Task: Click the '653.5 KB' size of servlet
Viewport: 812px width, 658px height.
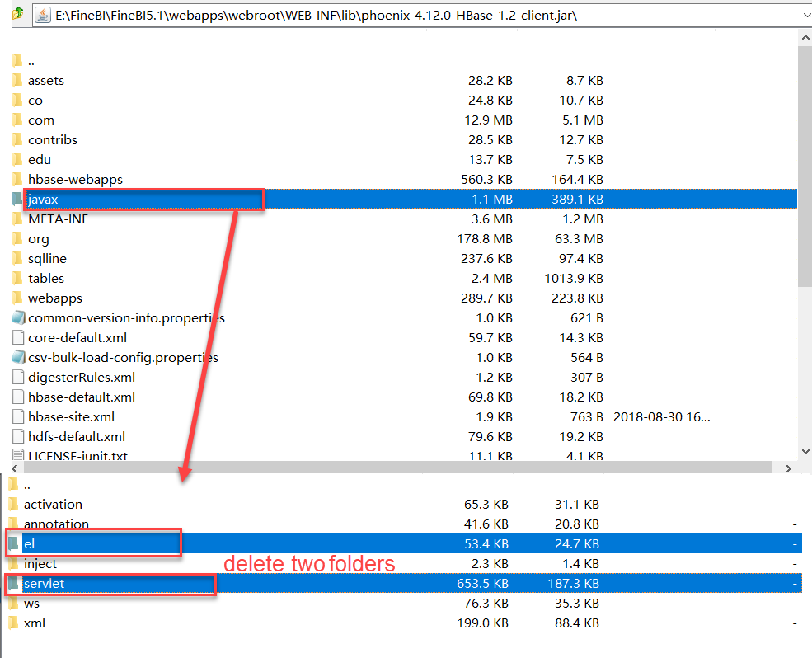Action: pyautogui.click(x=482, y=584)
